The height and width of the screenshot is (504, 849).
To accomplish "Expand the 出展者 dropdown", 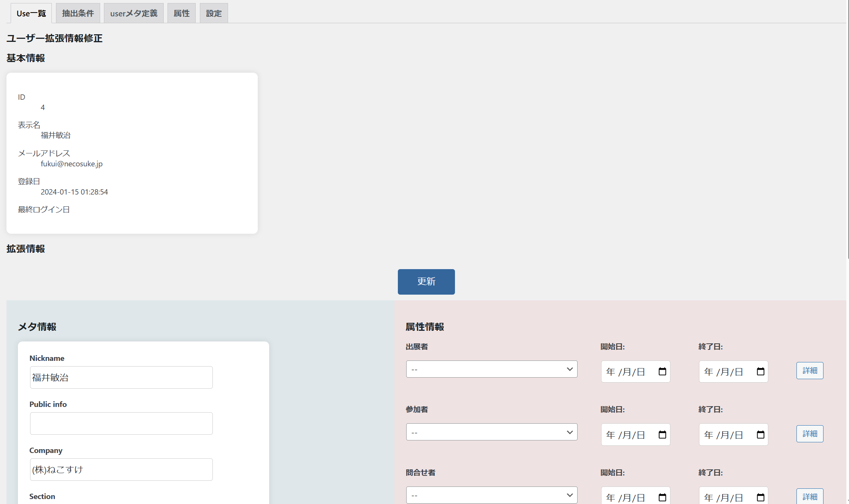I will point(492,369).
